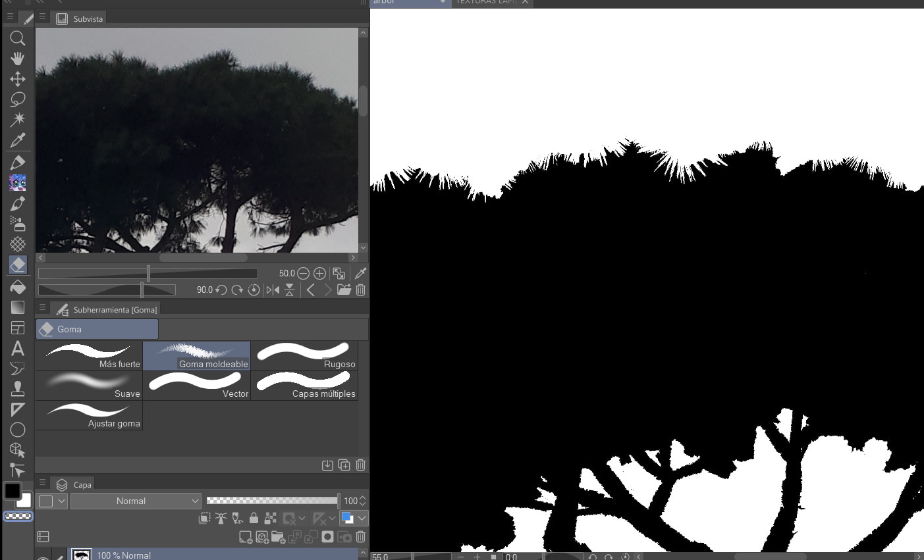
Task: Choose the Más fuerte eraser
Action: [x=89, y=356]
